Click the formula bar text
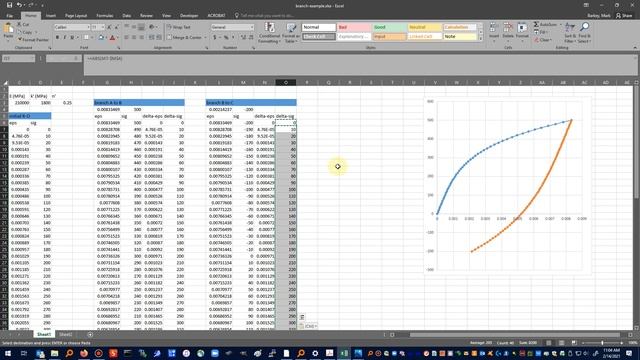Screen dimensions: 640x360 pos(104,58)
